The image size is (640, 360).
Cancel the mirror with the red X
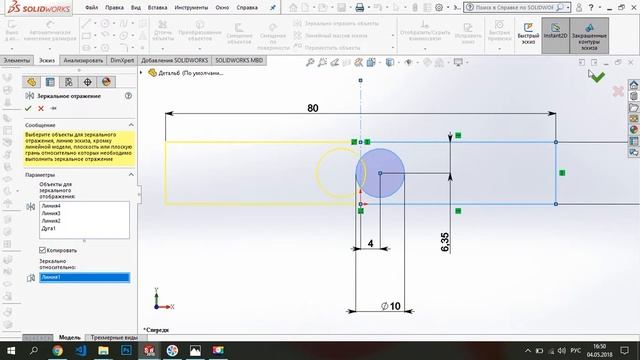(x=41, y=108)
